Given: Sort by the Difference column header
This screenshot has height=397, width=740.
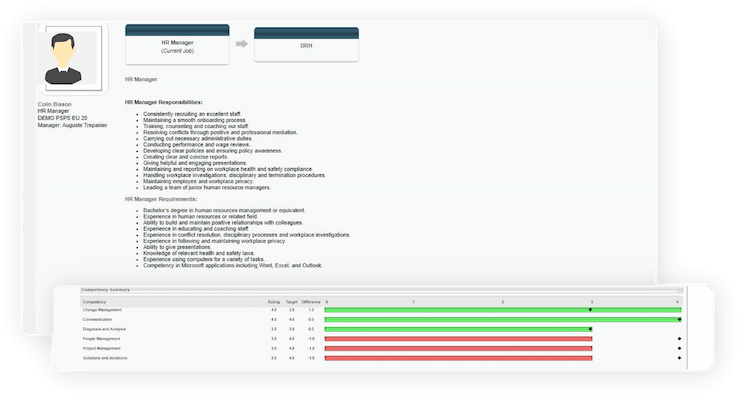Looking at the screenshot, I should (x=311, y=302).
